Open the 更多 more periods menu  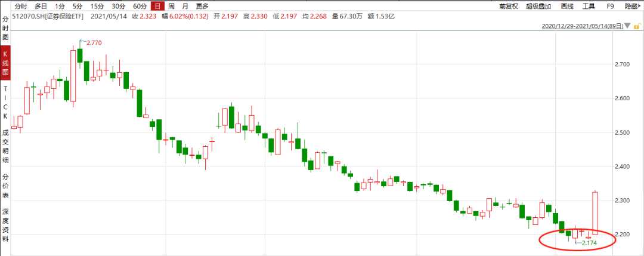pos(202,6)
